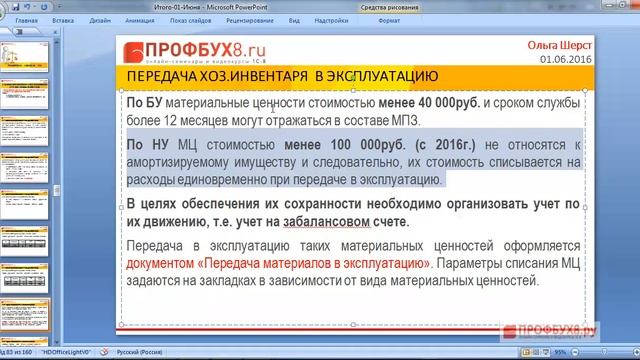Select the Надстройки ribbon tab
The height and width of the screenshot is (360, 640).
[x=331, y=20]
